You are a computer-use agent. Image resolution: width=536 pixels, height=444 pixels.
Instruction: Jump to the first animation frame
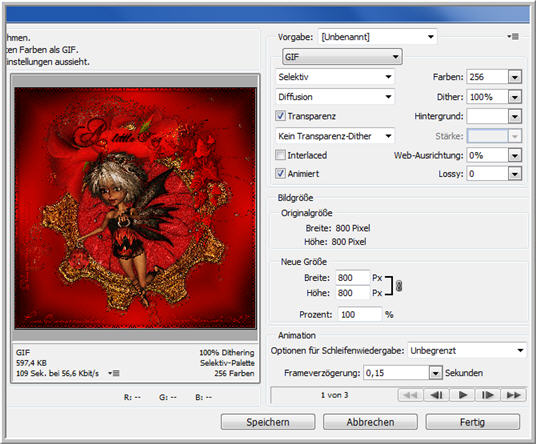coord(411,395)
